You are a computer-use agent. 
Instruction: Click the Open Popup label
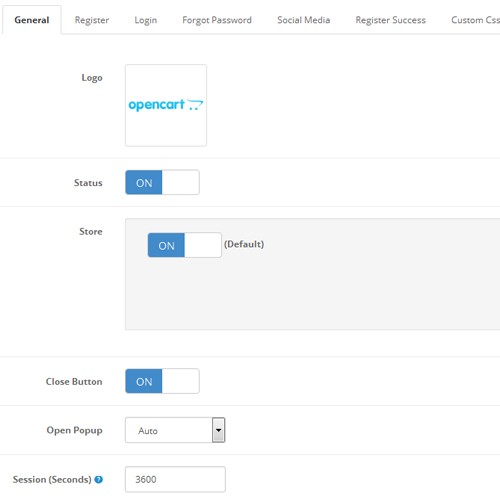[x=74, y=430]
